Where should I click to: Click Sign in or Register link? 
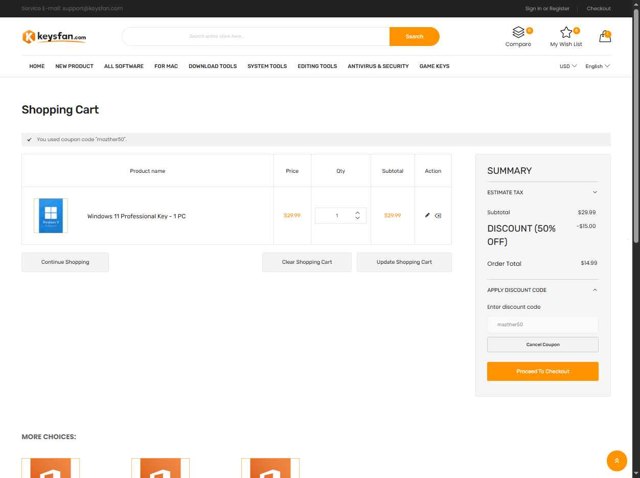pyautogui.click(x=547, y=9)
